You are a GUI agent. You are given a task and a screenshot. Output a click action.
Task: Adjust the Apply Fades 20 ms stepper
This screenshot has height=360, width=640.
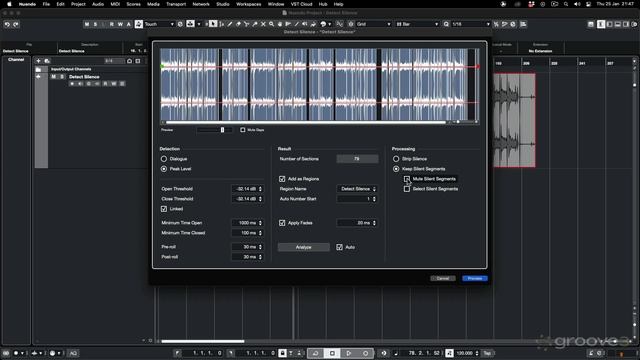coord(374,223)
